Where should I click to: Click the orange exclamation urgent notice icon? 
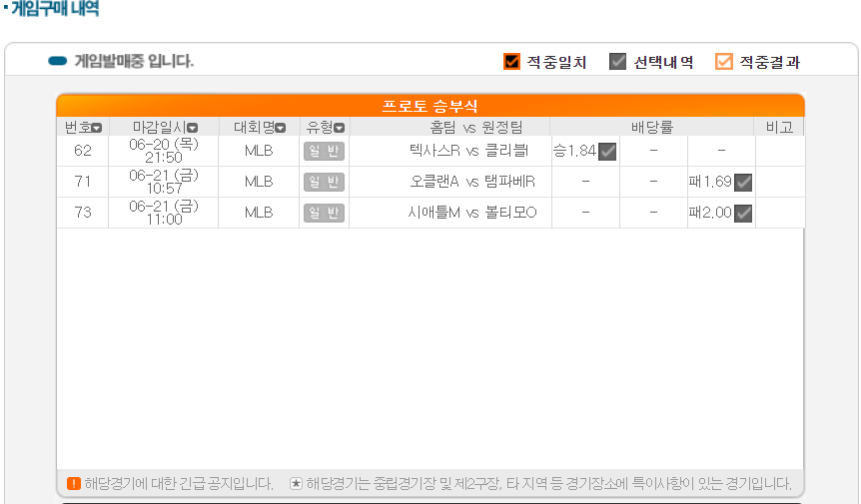point(74,484)
